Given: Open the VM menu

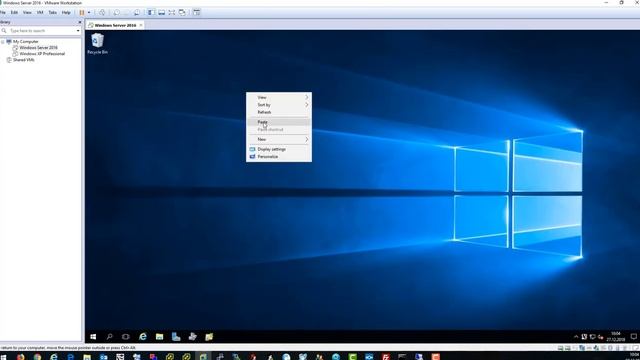Looking at the screenshot, I should tap(40, 13).
